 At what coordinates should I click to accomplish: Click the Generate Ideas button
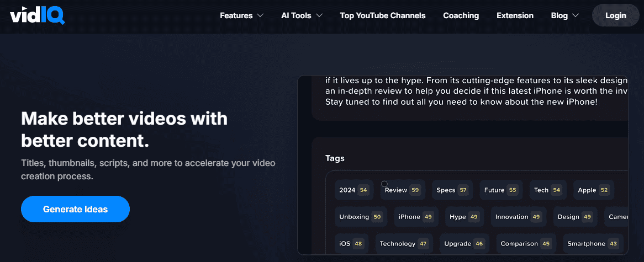(75, 209)
